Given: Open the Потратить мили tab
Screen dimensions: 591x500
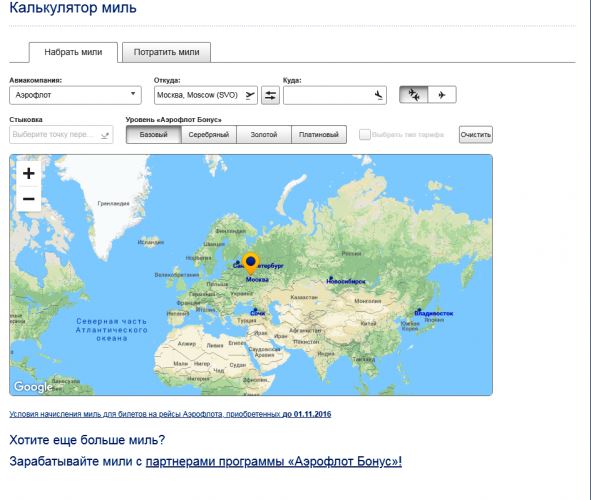Looking at the screenshot, I should (x=166, y=52).
